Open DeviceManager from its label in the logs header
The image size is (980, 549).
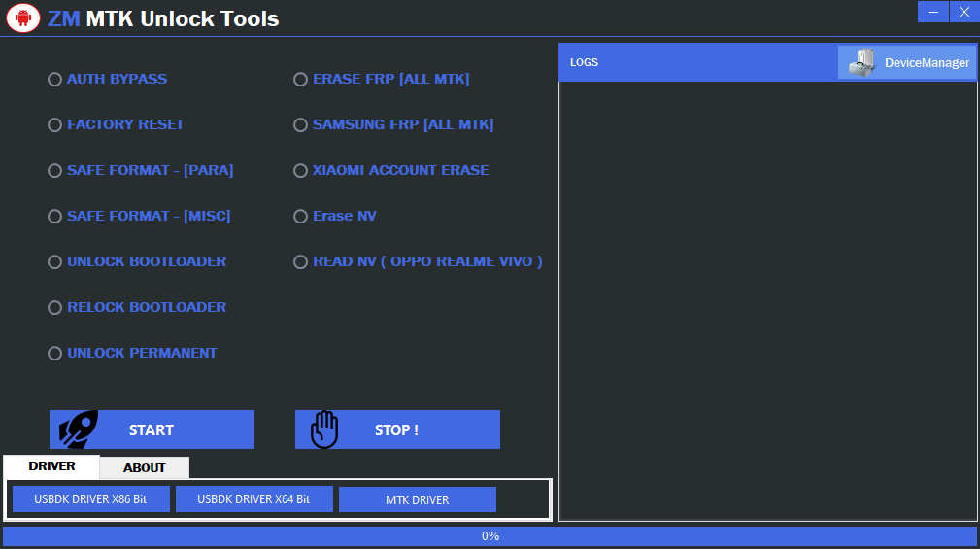click(x=927, y=62)
